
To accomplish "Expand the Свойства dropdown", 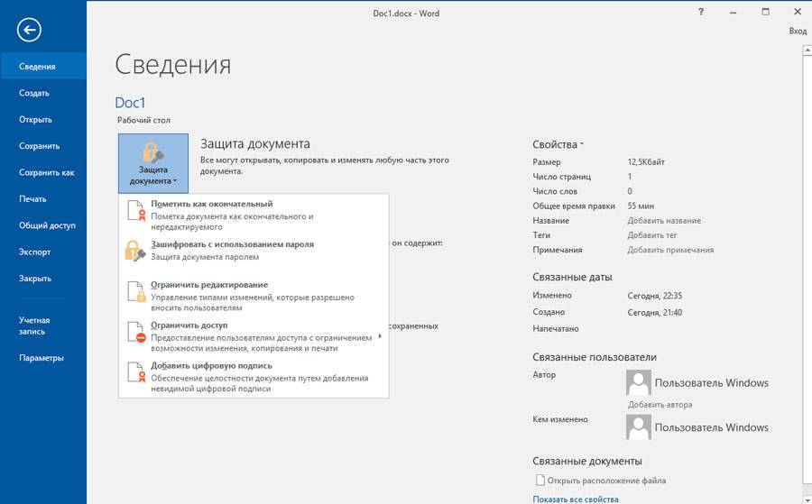I will [x=558, y=145].
